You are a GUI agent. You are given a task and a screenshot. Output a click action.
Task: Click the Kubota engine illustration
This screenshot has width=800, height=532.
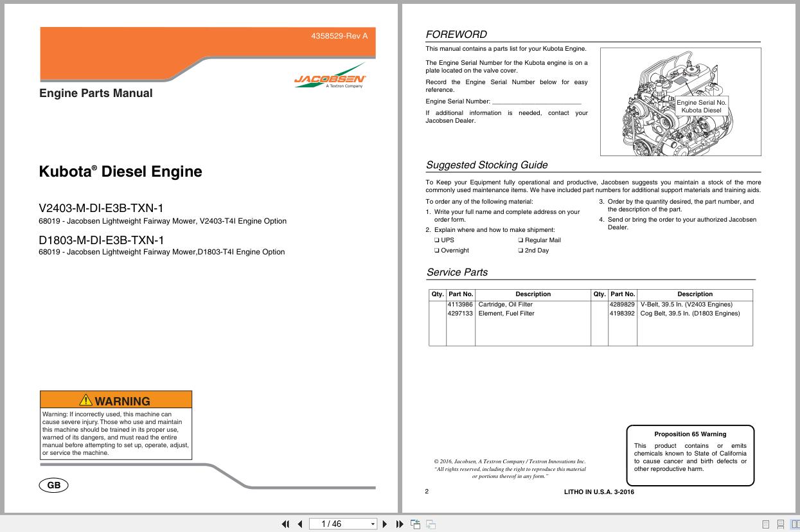(680, 101)
